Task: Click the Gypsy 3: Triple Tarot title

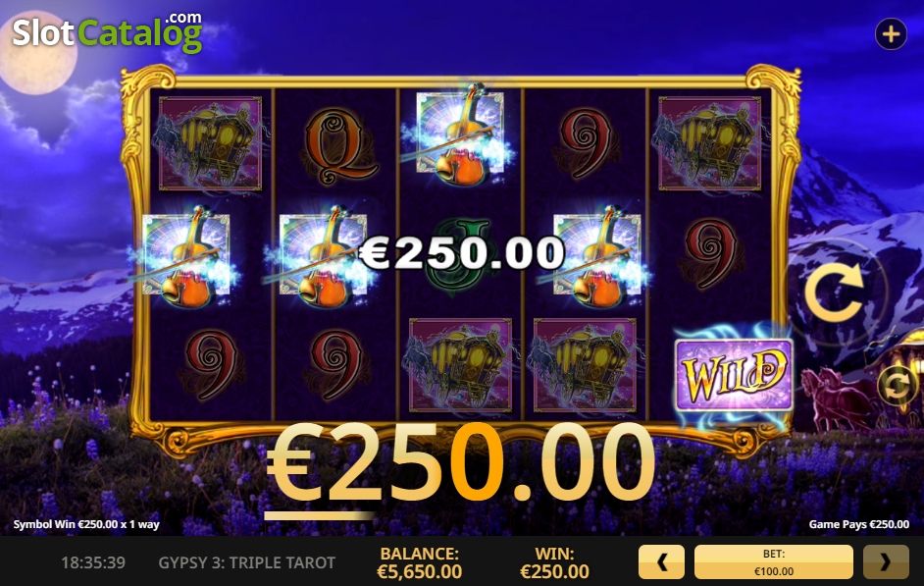Action: tap(247, 562)
